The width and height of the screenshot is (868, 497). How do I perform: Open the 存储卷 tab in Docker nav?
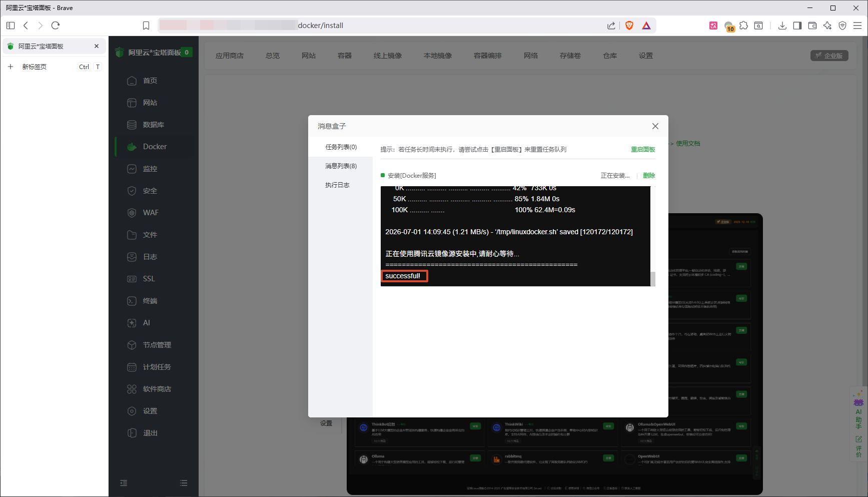pos(570,56)
